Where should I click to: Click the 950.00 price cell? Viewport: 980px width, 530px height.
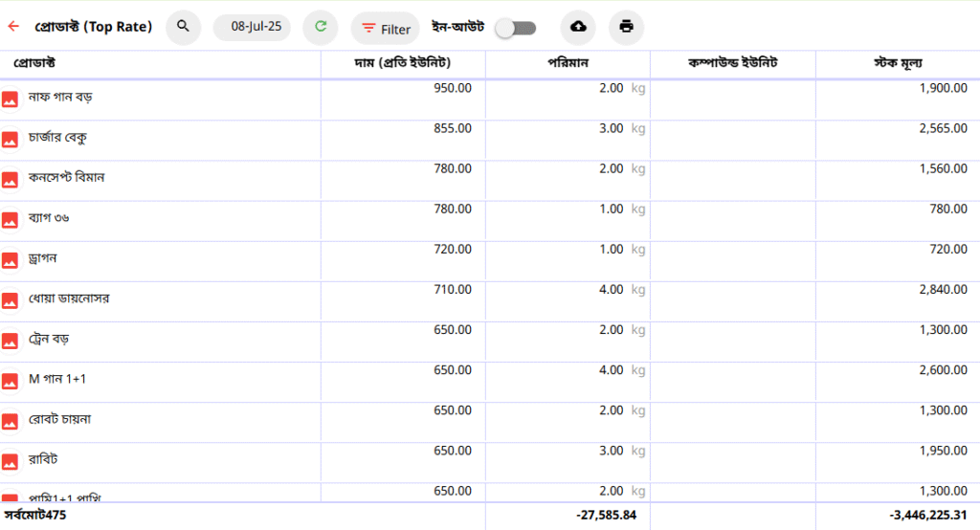[453, 88]
